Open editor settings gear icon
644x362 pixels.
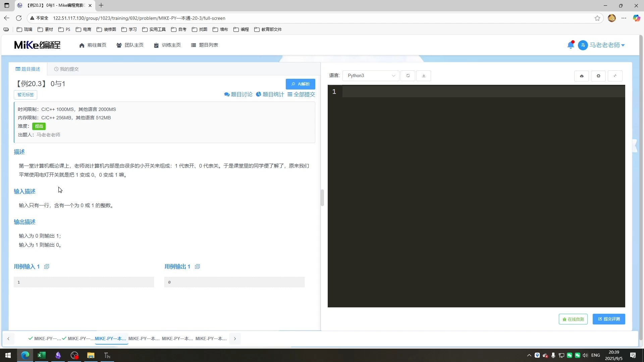coord(598,76)
